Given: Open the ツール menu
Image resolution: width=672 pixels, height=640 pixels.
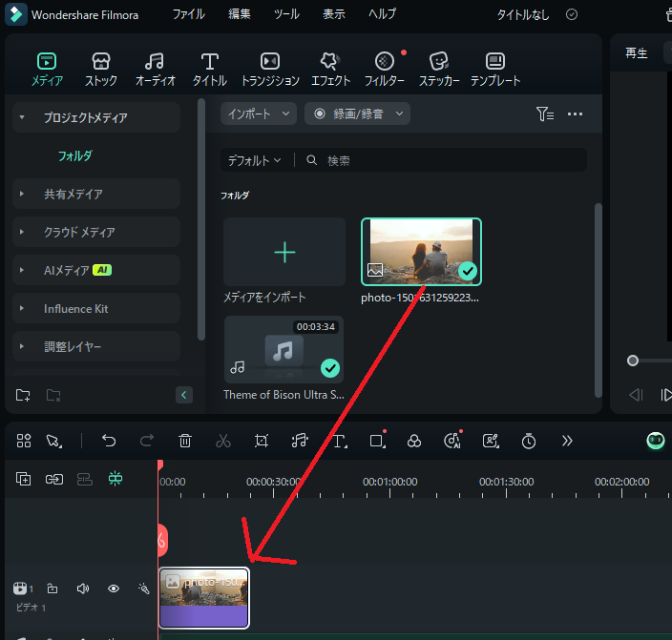Looking at the screenshot, I should click(286, 14).
